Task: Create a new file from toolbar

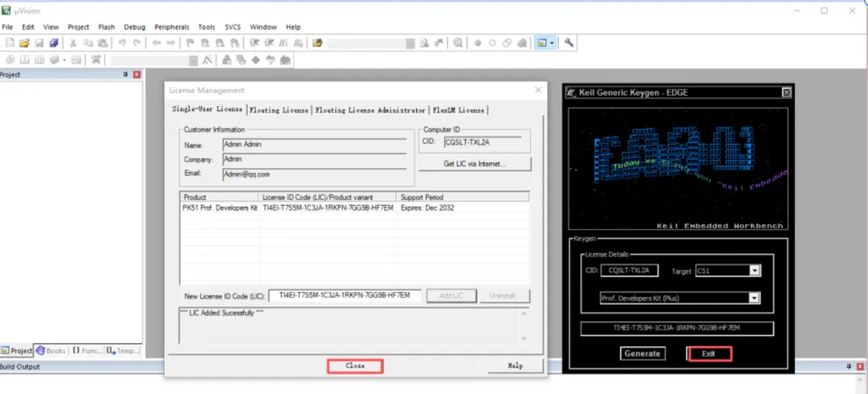Action: pos(10,43)
